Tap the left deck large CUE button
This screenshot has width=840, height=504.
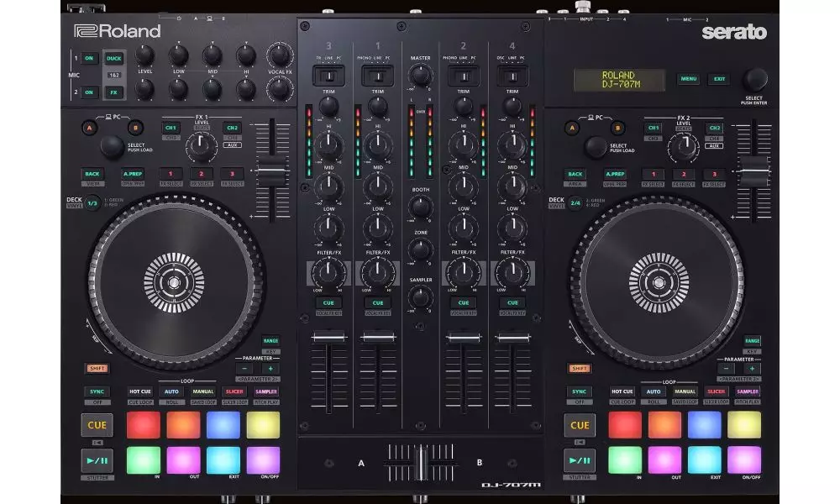97,425
